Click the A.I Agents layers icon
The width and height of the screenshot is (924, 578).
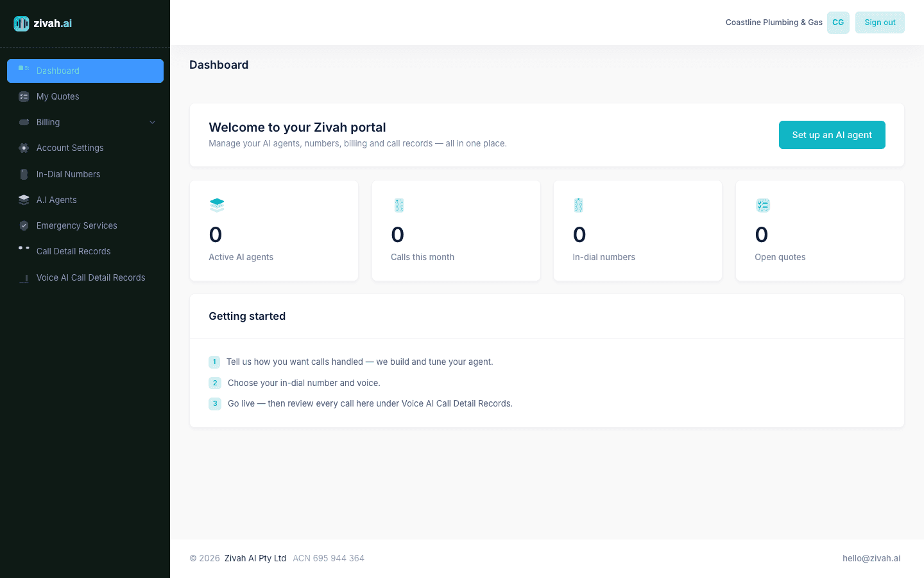pos(24,200)
